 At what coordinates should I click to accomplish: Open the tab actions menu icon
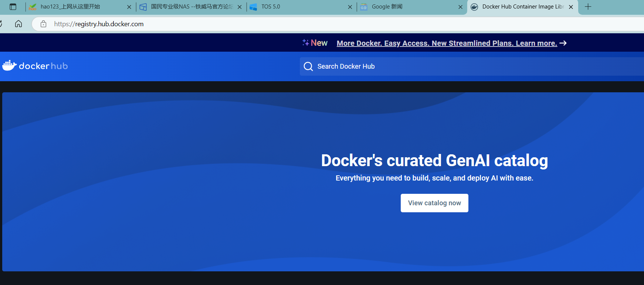tap(13, 7)
